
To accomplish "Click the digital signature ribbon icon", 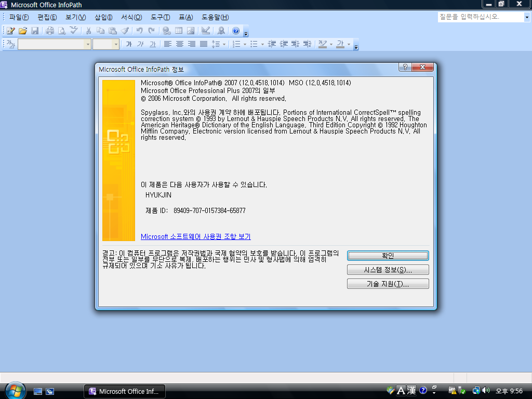I will point(221,31).
